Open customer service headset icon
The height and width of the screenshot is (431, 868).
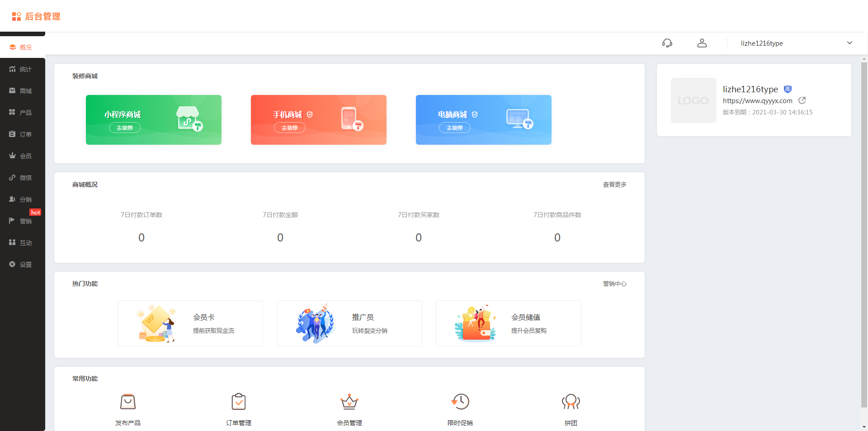point(667,43)
